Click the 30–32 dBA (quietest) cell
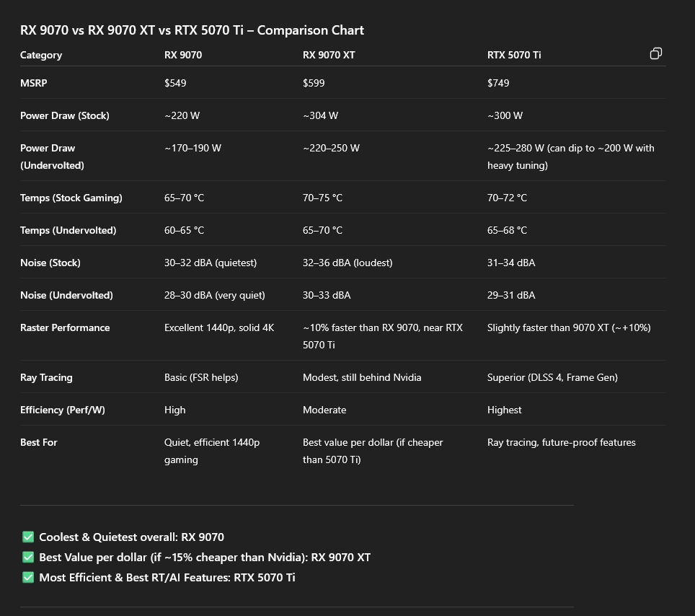This screenshot has height=616, width=695. (x=211, y=263)
